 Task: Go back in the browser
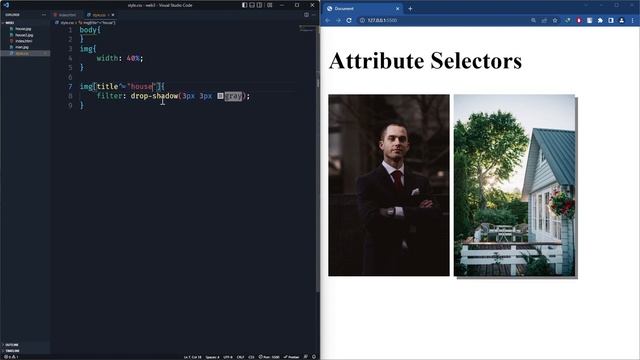(328, 20)
